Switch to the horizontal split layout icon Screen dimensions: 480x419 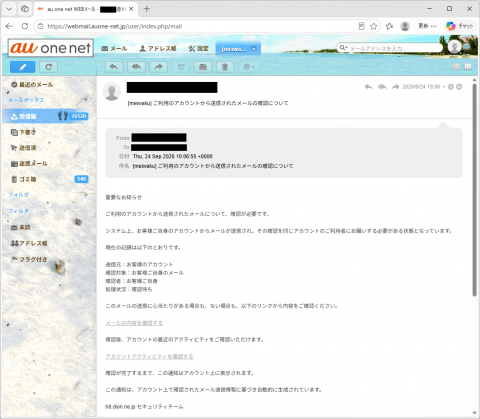pos(456,67)
